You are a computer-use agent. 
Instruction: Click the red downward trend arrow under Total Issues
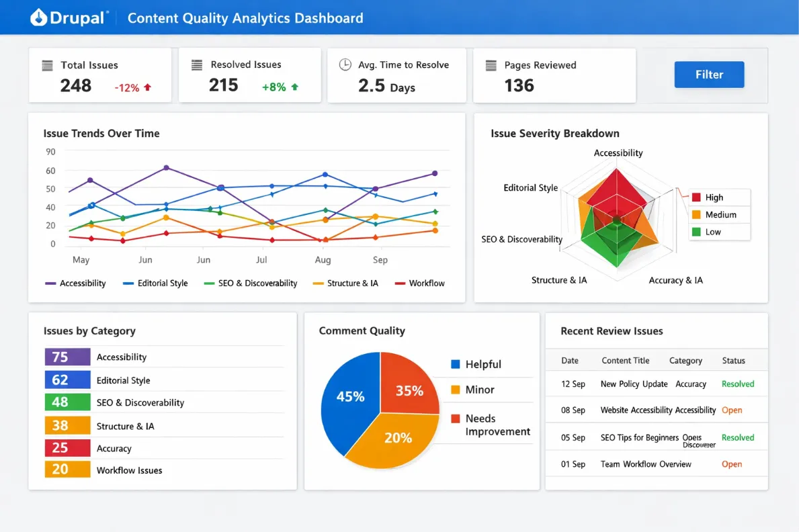[146, 87]
